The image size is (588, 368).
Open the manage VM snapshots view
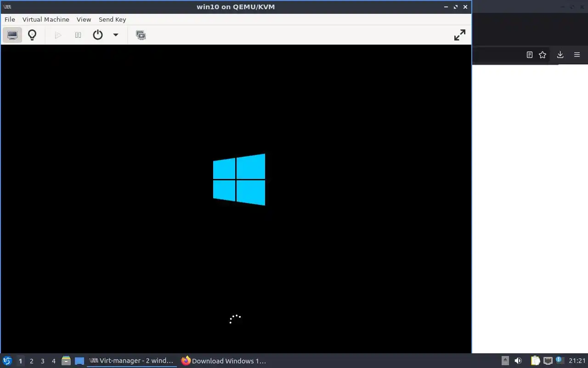pyautogui.click(x=141, y=35)
